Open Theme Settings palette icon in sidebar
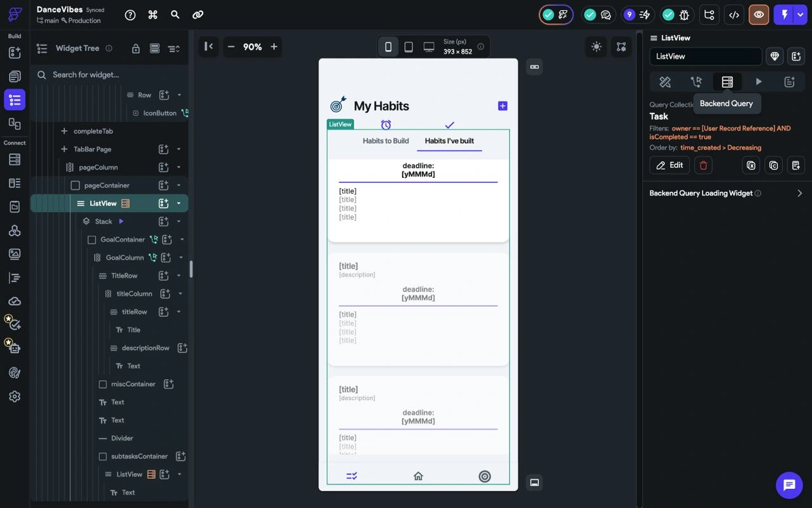This screenshot has width=812, height=508. pos(15,373)
